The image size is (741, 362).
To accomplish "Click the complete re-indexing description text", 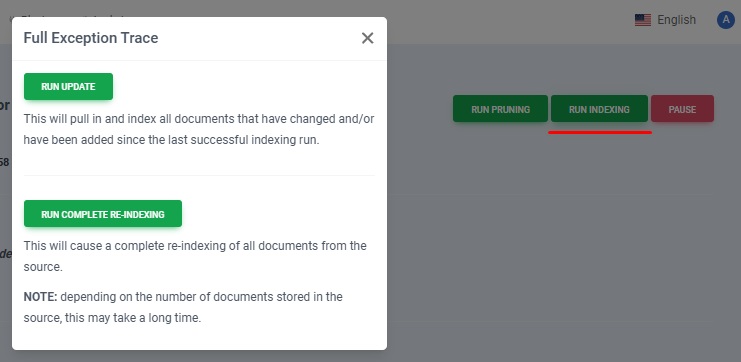I will coord(195,256).
